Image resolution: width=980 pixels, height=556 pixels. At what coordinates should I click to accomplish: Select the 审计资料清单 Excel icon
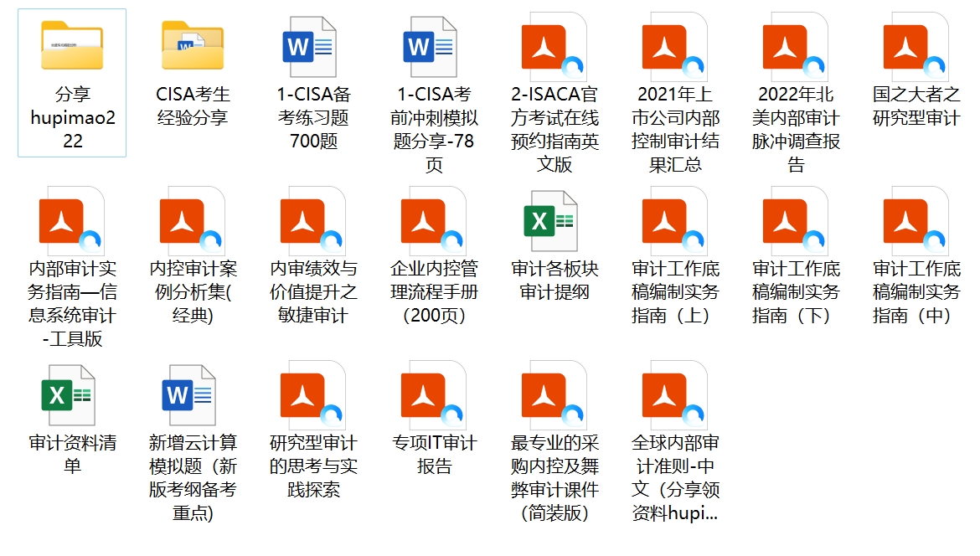[x=68, y=395]
